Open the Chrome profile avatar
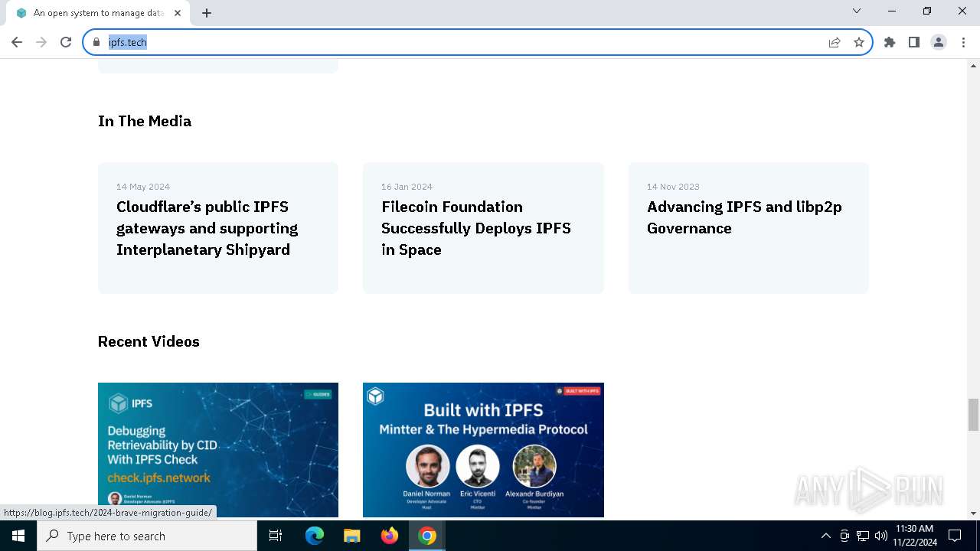Viewport: 980px width, 551px height. tap(939, 42)
